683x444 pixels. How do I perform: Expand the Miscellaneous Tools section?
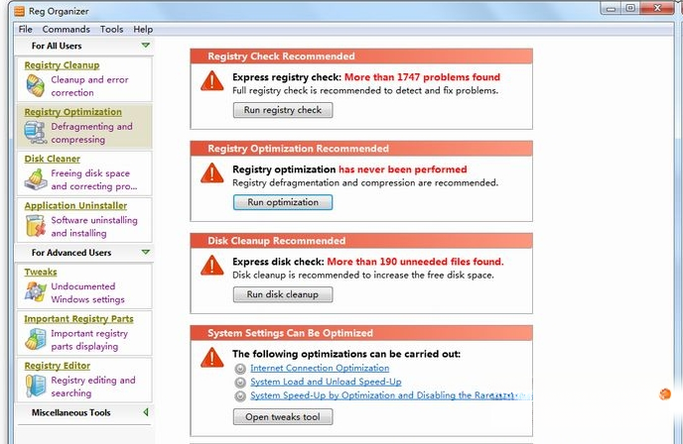(146, 412)
